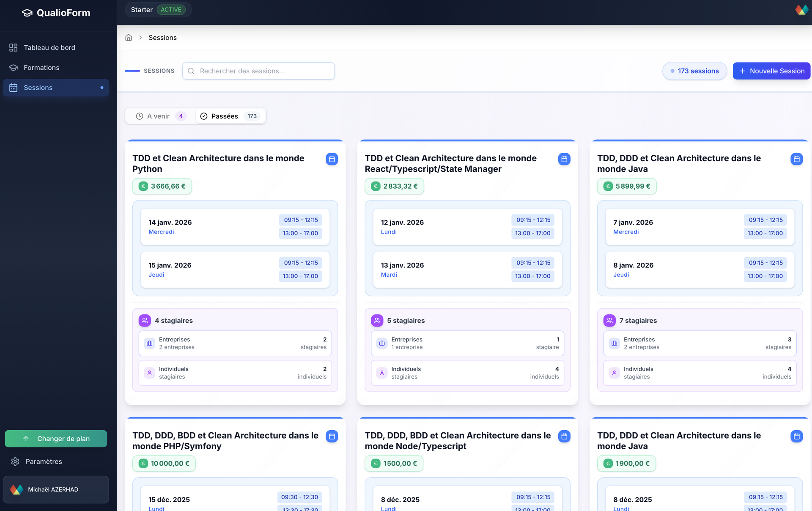Image resolution: width=812 pixels, height=511 pixels.
Task: Click the ACTIVE badge on the Starter plan
Action: tap(172, 9)
